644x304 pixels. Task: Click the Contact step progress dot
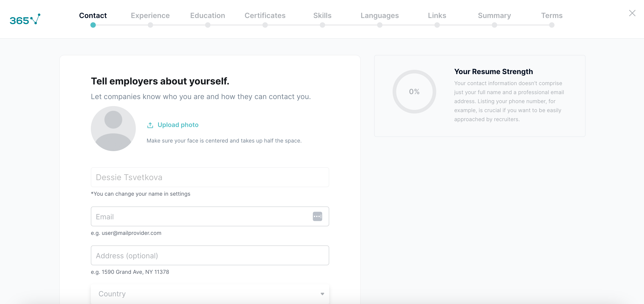(93, 25)
